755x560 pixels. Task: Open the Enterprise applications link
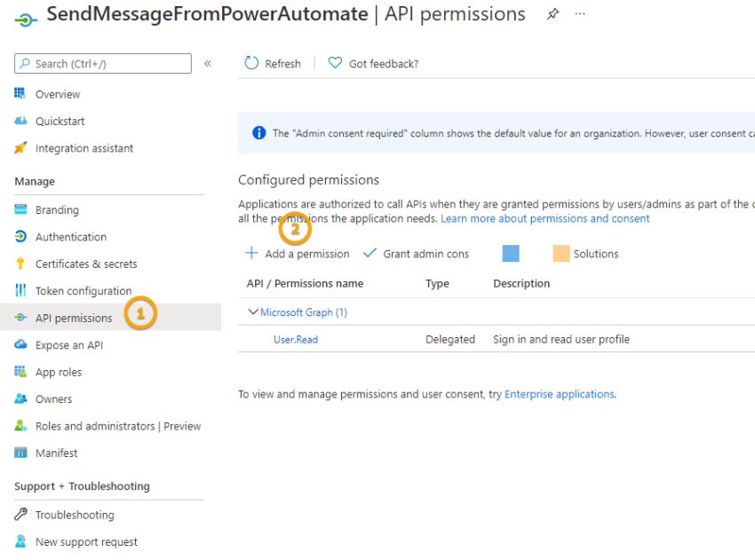559,394
